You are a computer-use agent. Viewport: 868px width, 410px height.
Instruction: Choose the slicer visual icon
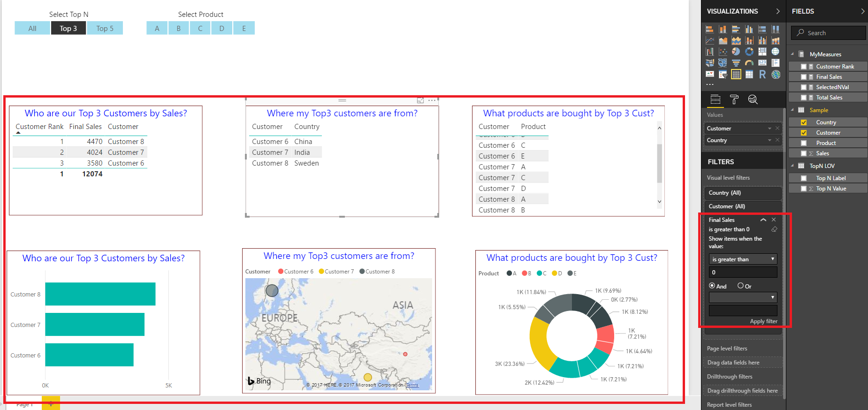coord(723,74)
